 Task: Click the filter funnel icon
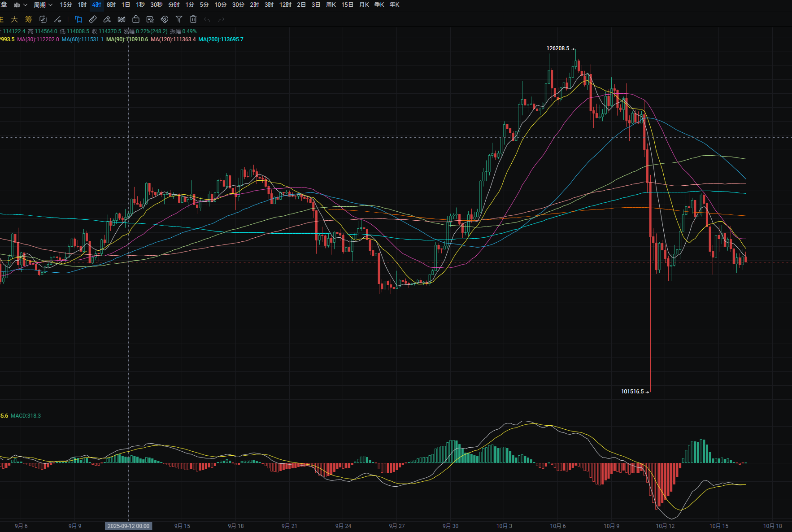179,19
